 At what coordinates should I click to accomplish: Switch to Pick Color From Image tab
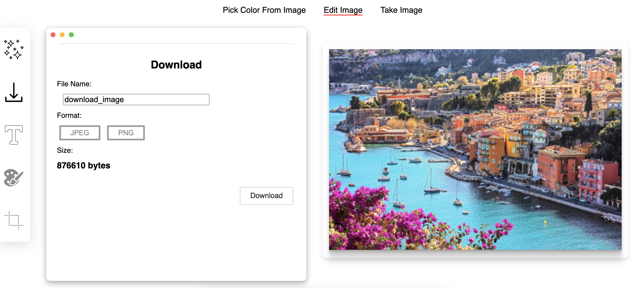[264, 10]
